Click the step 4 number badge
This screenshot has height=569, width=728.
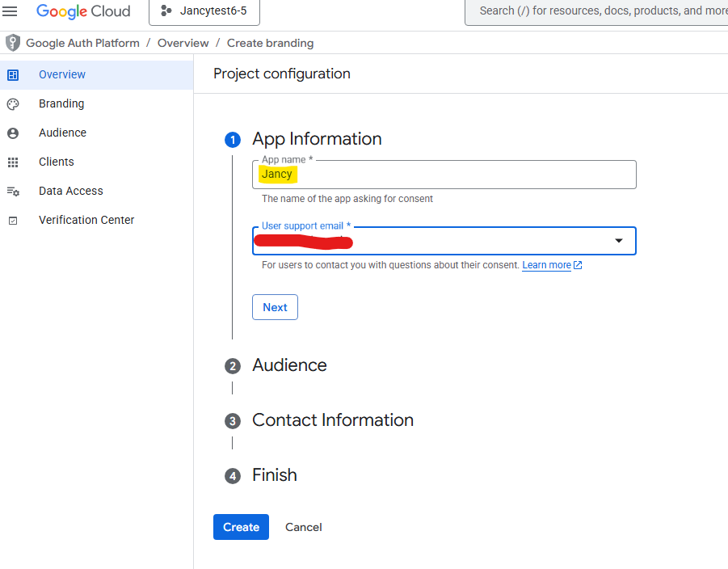[x=233, y=476]
